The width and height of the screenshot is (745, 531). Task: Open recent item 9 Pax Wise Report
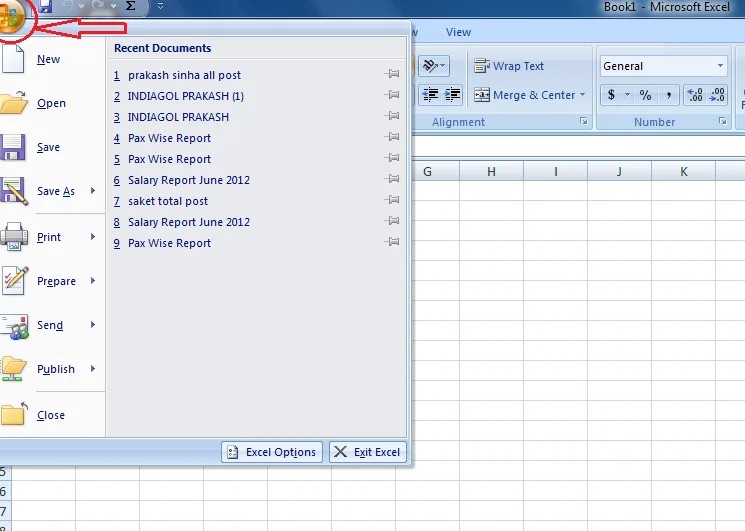tap(169, 243)
